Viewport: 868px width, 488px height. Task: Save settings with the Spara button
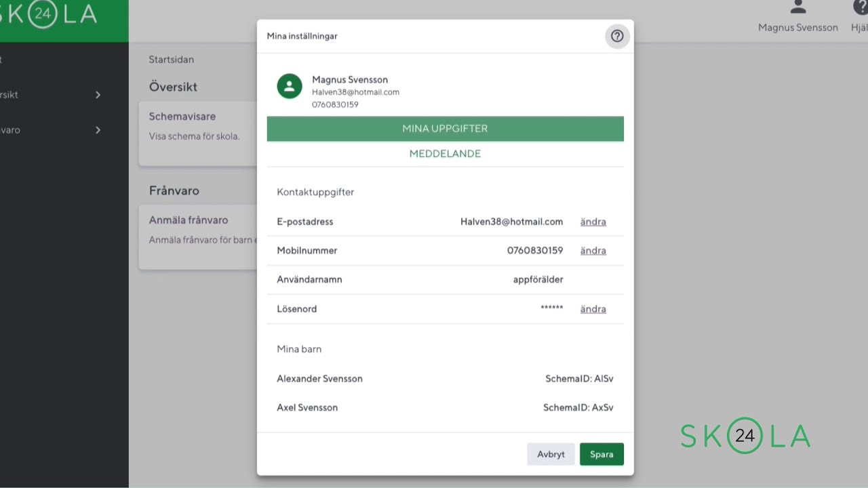click(x=601, y=454)
